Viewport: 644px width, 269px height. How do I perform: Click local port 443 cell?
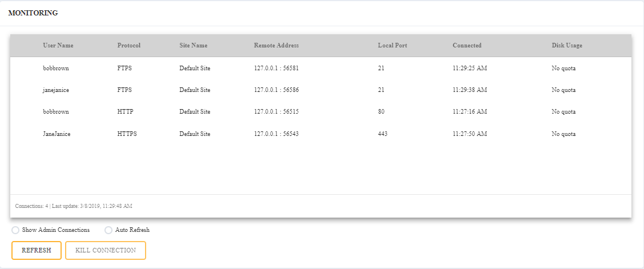pos(383,134)
